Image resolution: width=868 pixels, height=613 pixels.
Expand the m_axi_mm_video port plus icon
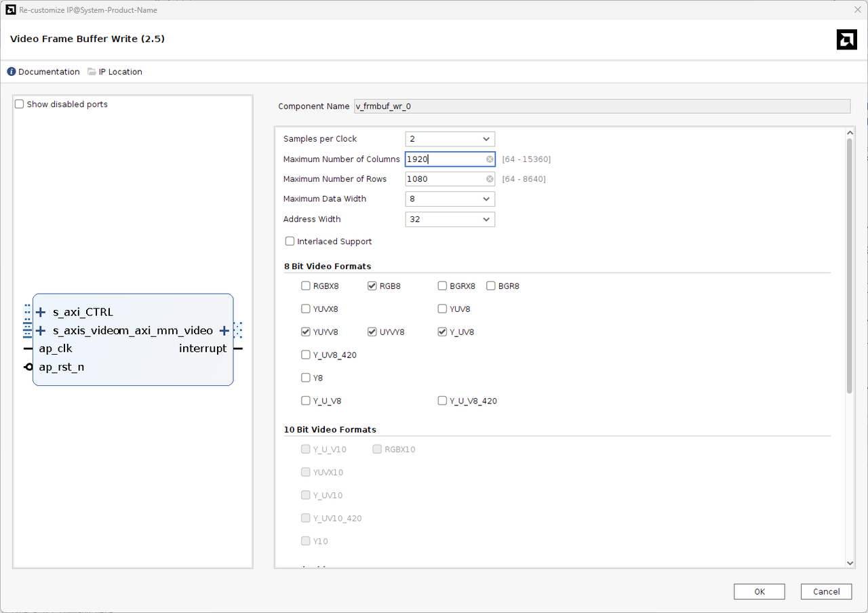[x=224, y=331]
